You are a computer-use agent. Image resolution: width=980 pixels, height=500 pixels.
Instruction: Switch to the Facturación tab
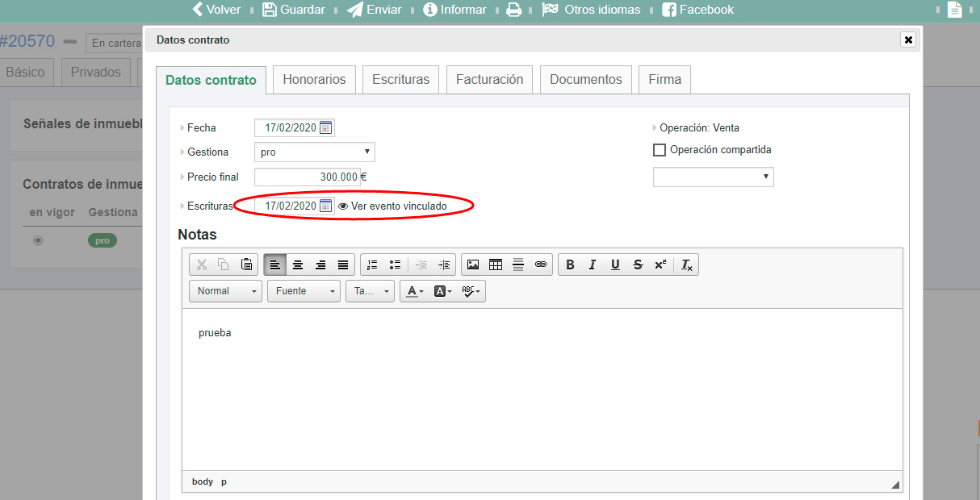click(x=489, y=79)
